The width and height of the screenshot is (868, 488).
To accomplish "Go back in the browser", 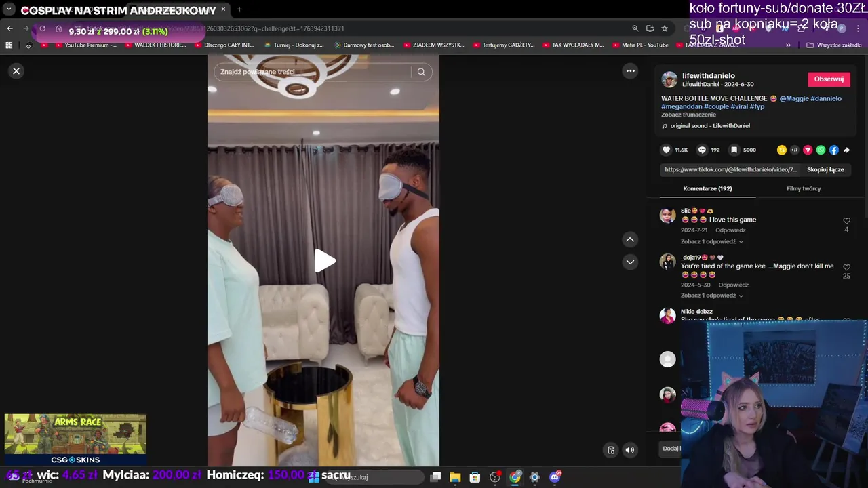I will coord(9,28).
